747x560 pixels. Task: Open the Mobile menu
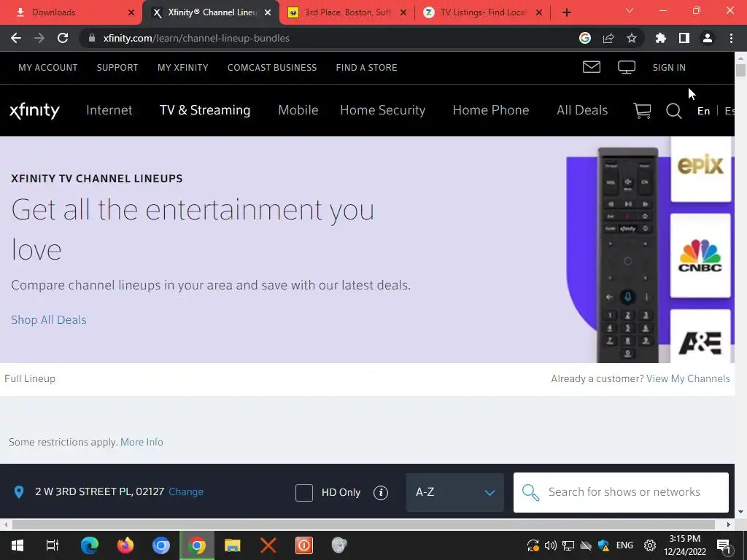pyautogui.click(x=298, y=110)
